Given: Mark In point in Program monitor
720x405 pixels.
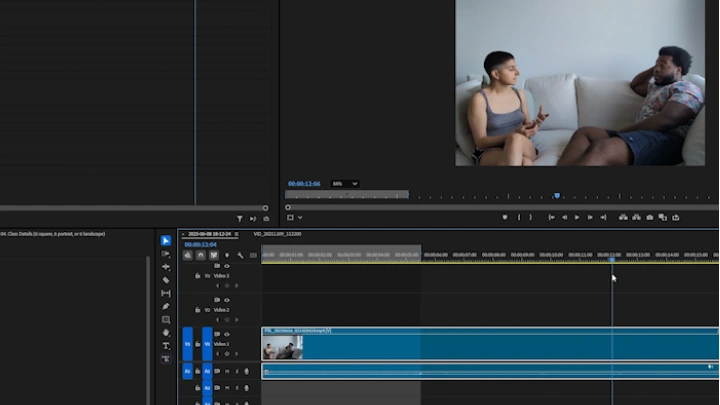Looking at the screenshot, I should (519, 218).
